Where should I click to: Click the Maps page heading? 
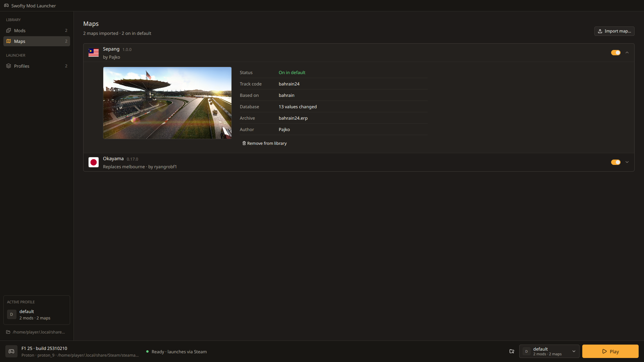click(x=91, y=24)
